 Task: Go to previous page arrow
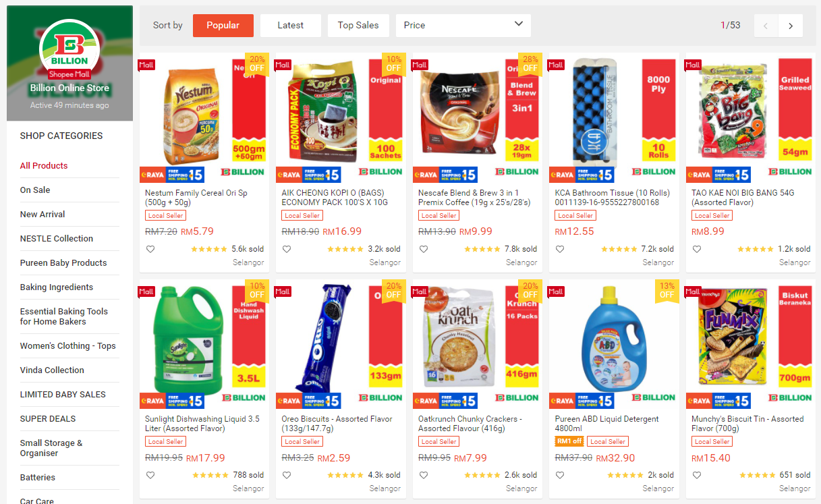point(766,26)
